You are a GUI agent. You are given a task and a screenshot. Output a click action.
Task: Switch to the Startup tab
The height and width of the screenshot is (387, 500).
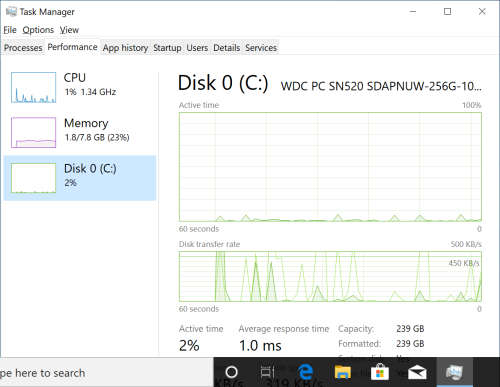point(167,48)
